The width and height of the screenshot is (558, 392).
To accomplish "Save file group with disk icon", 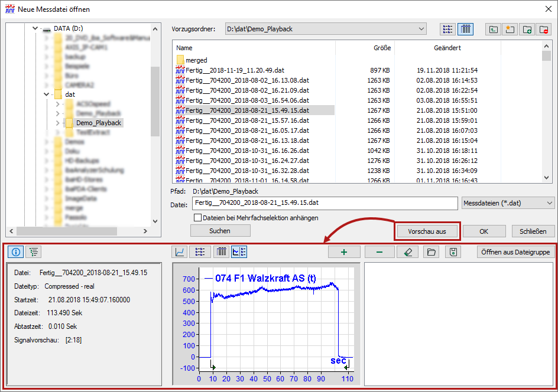I will pos(453,252).
